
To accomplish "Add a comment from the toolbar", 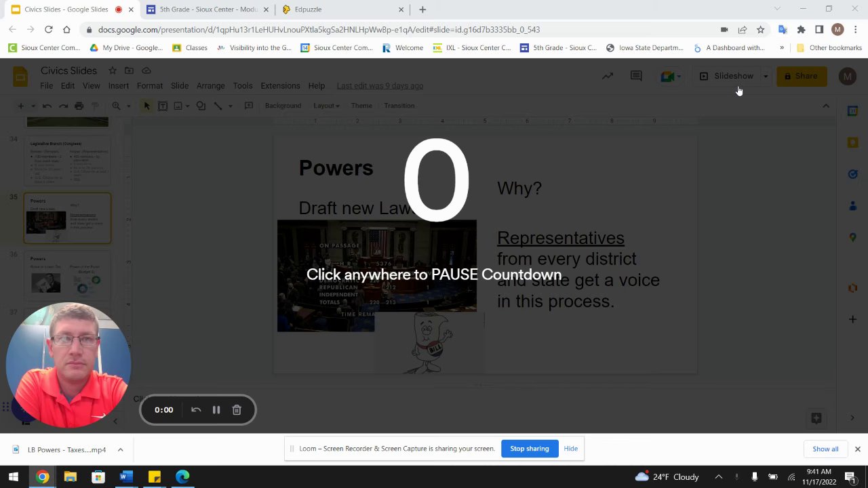I will [x=249, y=106].
